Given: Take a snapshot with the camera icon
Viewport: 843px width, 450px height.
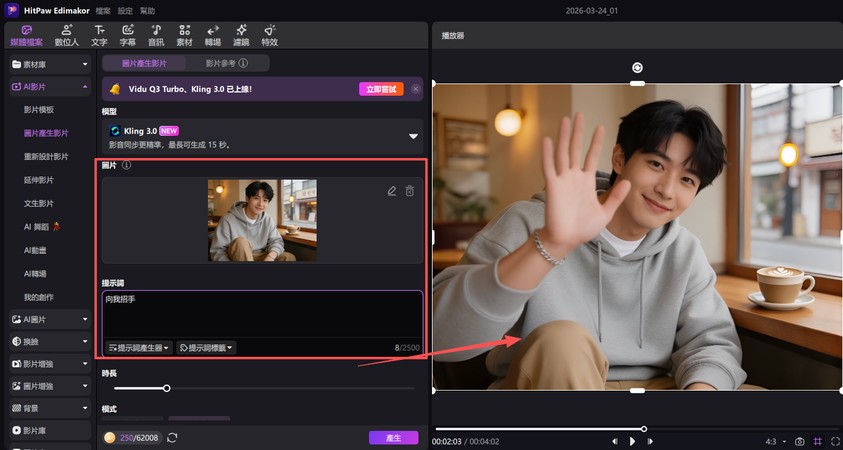Looking at the screenshot, I should (x=799, y=441).
